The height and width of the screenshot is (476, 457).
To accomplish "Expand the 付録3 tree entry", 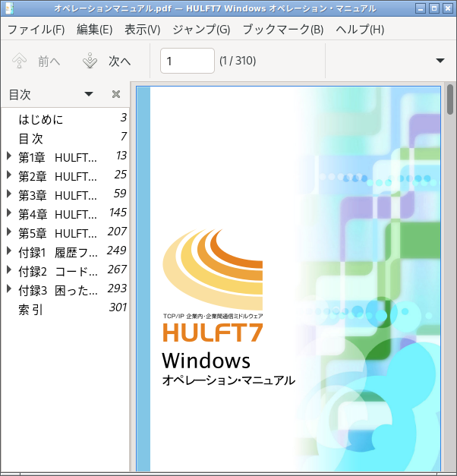I will tap(9, 288).
